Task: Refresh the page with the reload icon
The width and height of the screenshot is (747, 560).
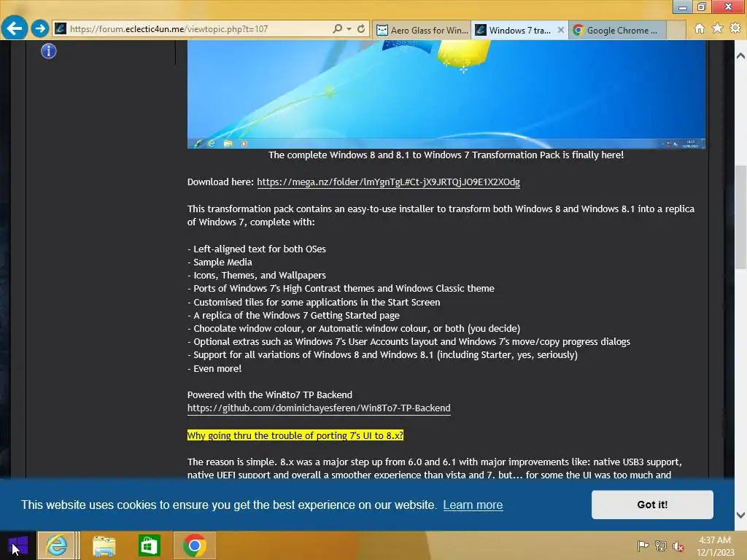Action: (361, 28)
